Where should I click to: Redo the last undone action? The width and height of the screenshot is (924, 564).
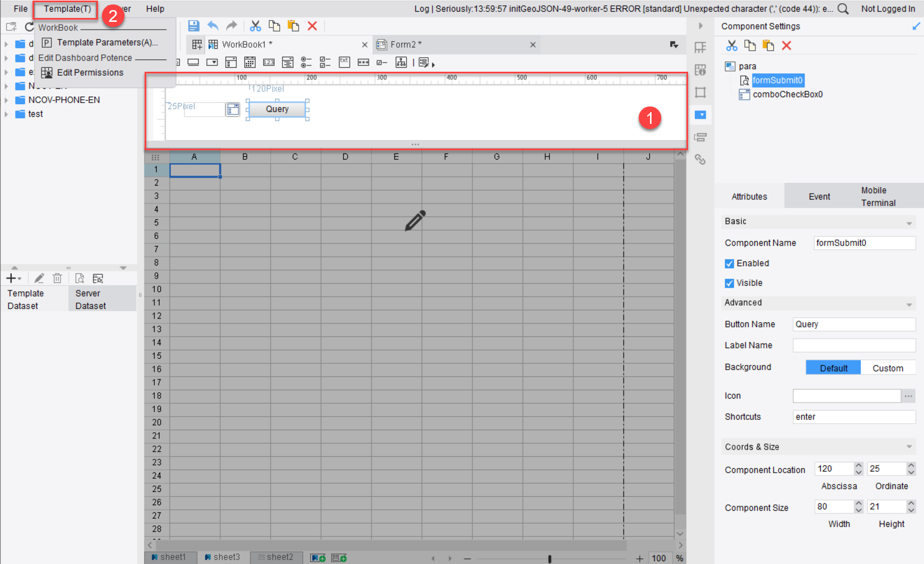pyautogui.click(x=231, y=26)
